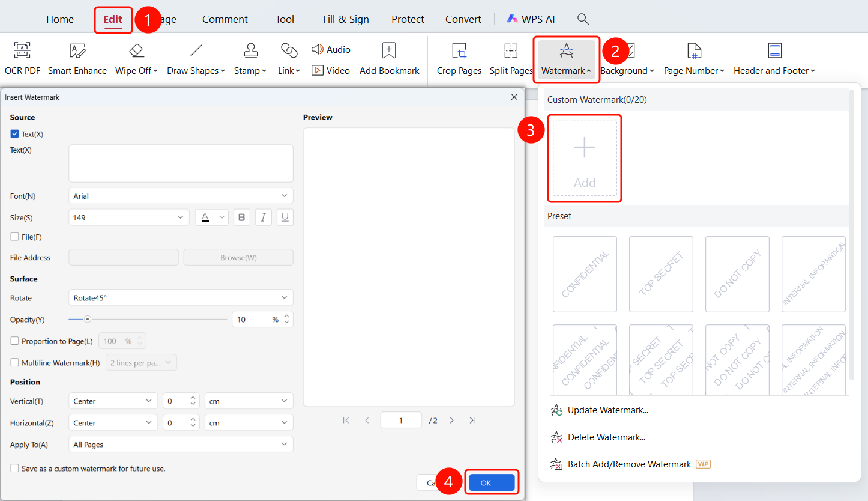
Task: Toggle italic for watermark text
Action: point(263,217)
